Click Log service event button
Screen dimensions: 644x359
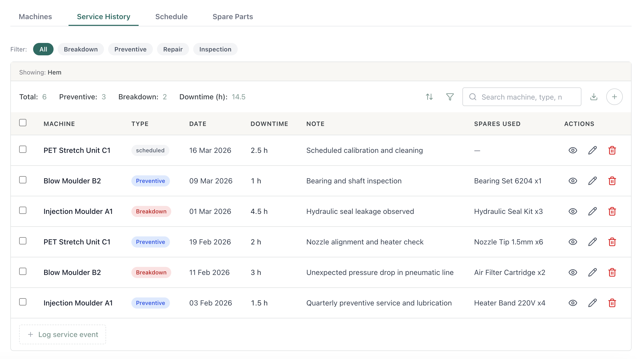(x=63, y=334)
